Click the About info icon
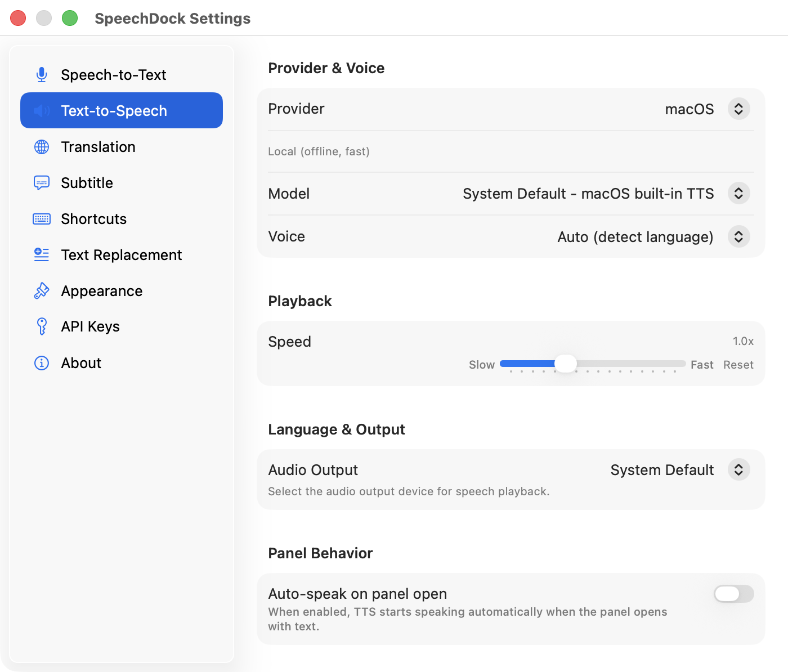Viewport: 788px width, 672px height. tap(41, 363)
